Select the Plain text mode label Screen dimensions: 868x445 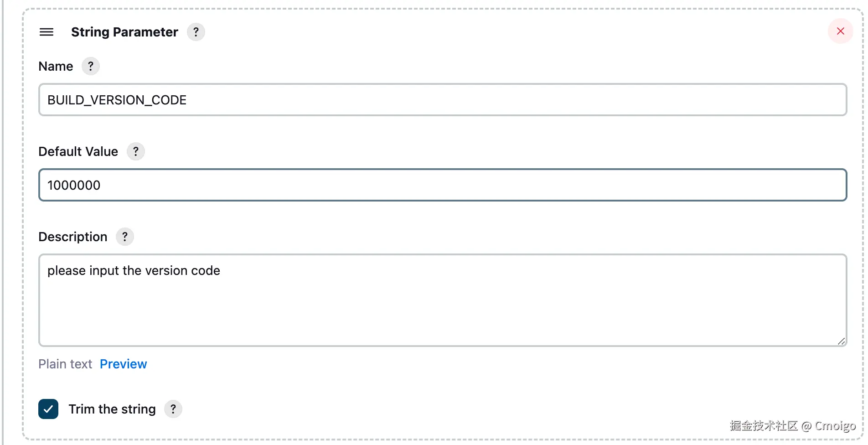pyautogui.click(x=65, y=364)
